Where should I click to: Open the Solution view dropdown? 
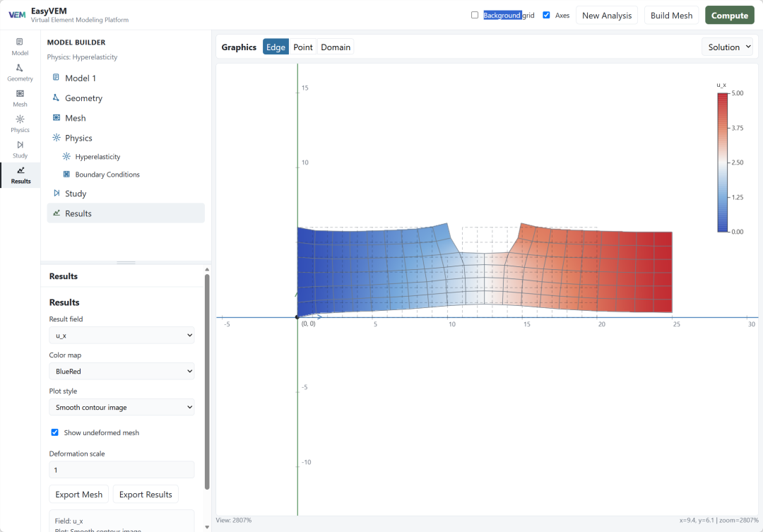coord(728,47)
